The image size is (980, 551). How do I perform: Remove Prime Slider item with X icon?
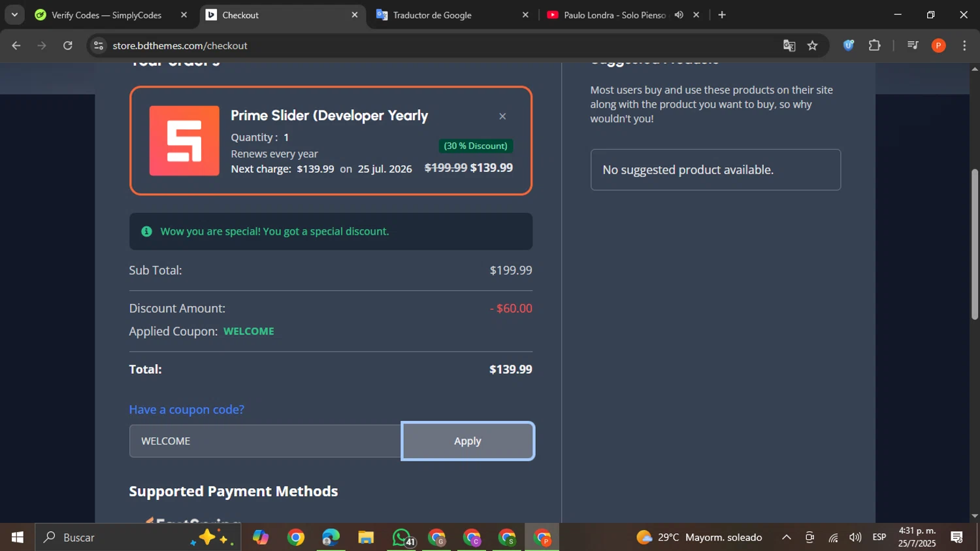click(502, 116)
